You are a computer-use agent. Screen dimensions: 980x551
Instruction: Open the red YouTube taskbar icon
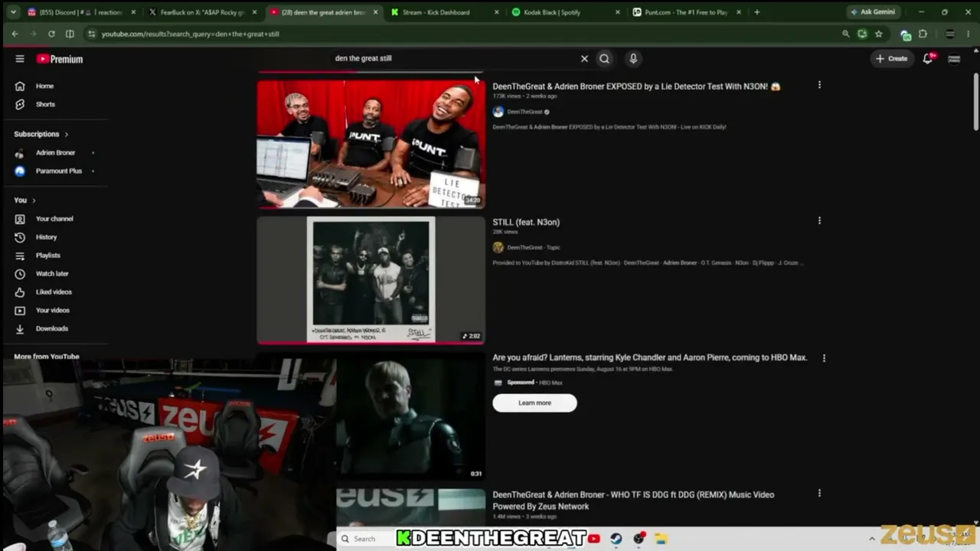click(594, 539)
